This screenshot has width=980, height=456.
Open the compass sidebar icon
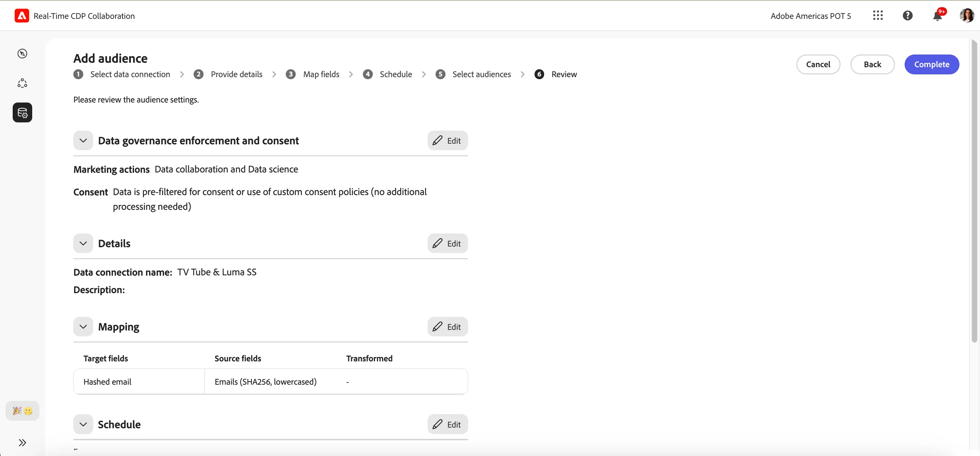(23, 53)
